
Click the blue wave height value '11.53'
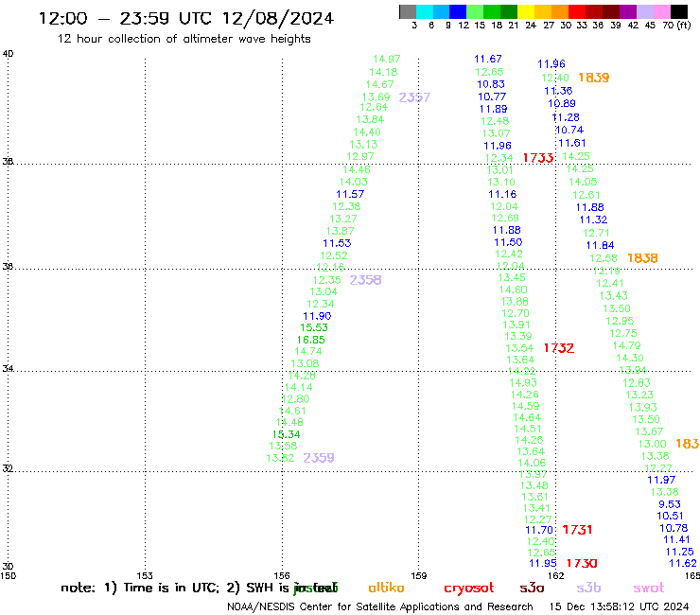(x=337, y=243)
